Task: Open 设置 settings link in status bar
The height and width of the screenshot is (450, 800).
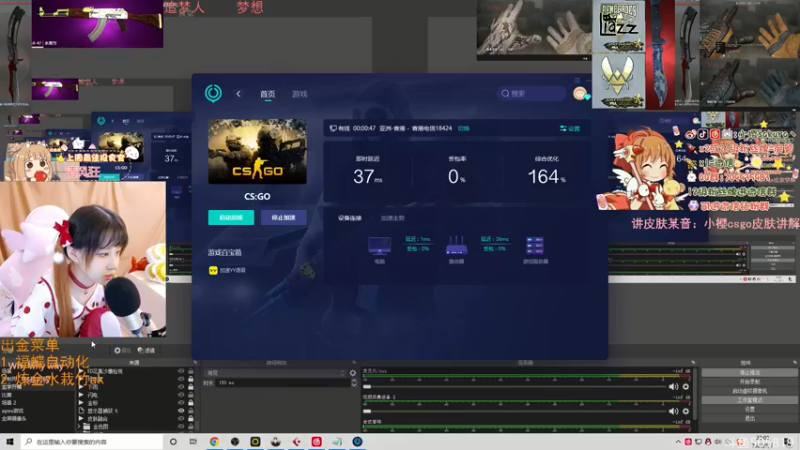Action: pyautogui.click(x=570, y=129)
